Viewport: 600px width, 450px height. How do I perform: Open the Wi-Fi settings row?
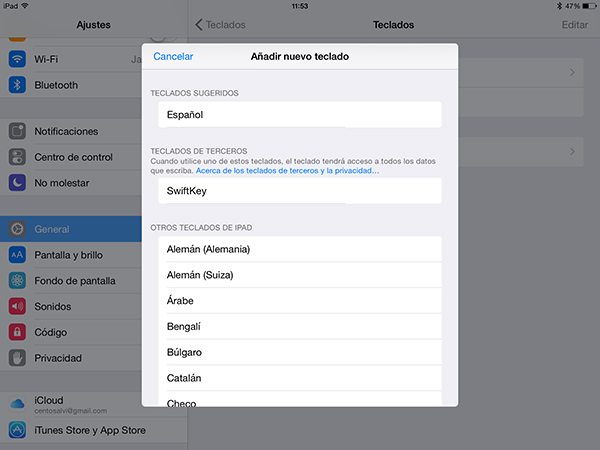pos(71,59)
